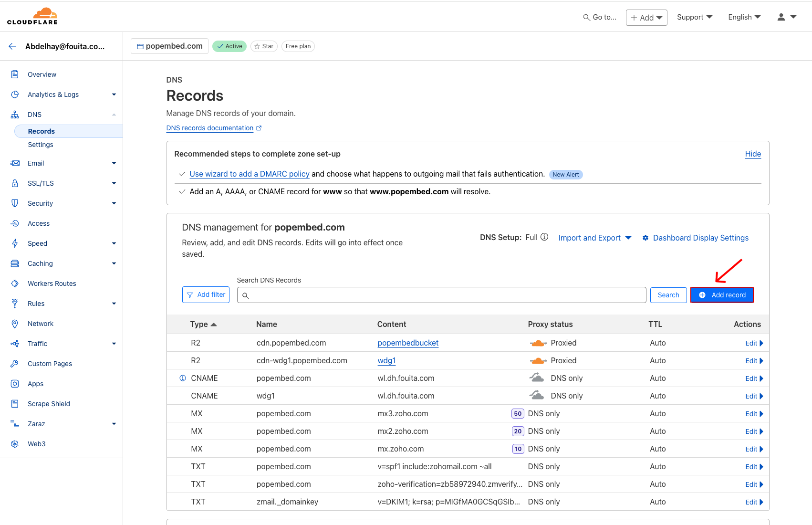Viewport: 812px width, 525px height.
Task: Click the Overview clipboard icon
Action: [15, 74]
